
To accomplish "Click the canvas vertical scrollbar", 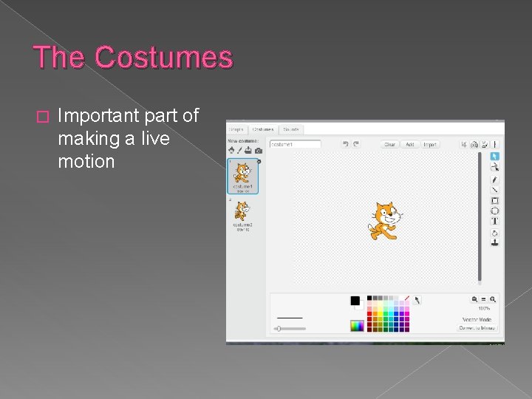I will coord(480,216).
